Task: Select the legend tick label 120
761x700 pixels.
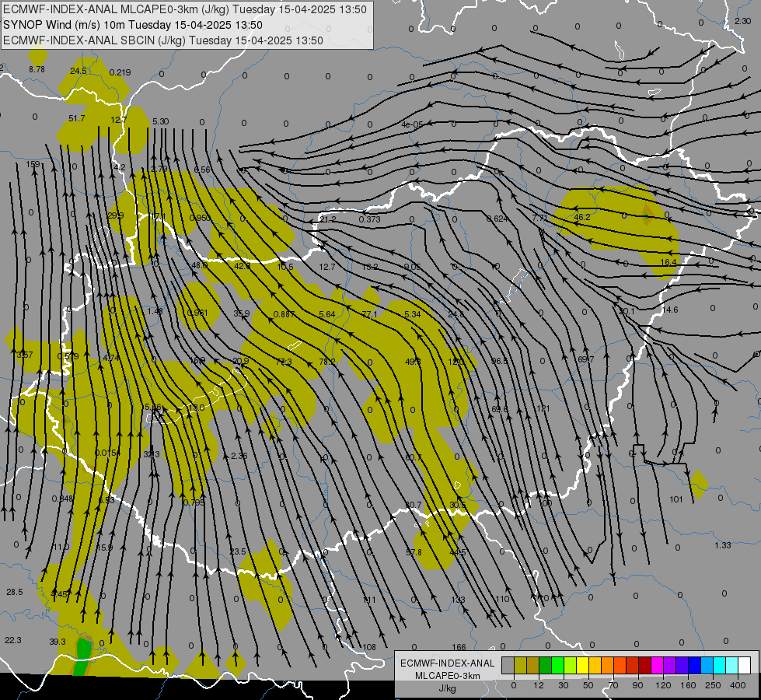Action: click(x=663, y=685)
